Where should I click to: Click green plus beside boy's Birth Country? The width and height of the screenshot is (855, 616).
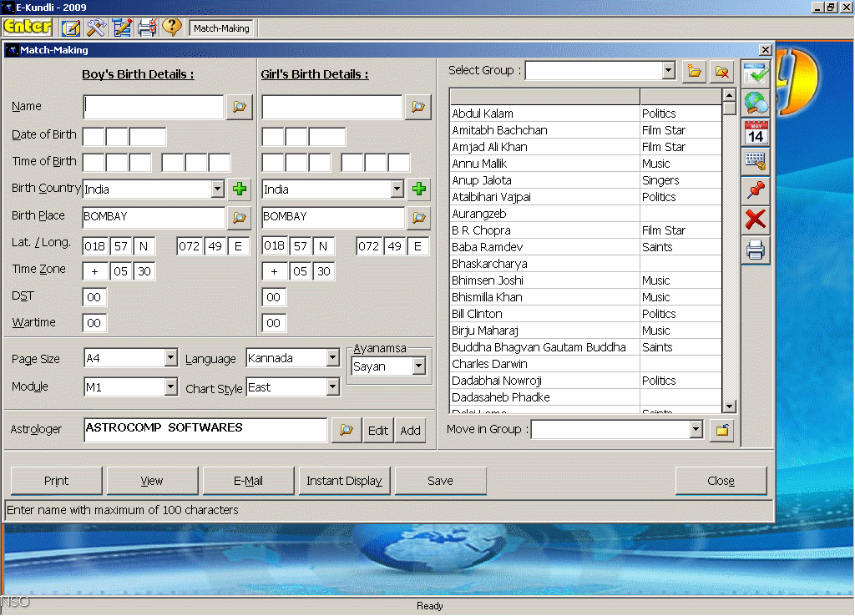(240, 189)
